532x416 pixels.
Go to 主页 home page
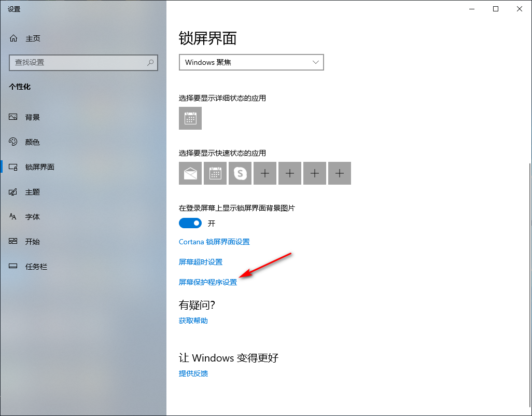[32, 38]
